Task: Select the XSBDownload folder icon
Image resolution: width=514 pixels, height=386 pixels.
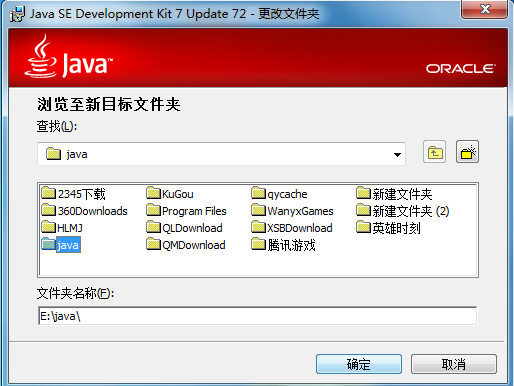Action: click(259, 227)
